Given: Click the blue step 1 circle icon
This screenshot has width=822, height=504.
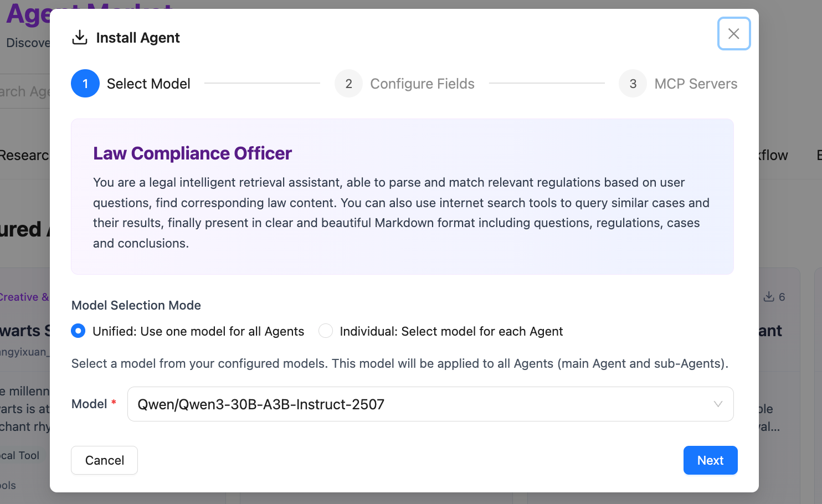Looking at the screenshot, I should point(85,83).
